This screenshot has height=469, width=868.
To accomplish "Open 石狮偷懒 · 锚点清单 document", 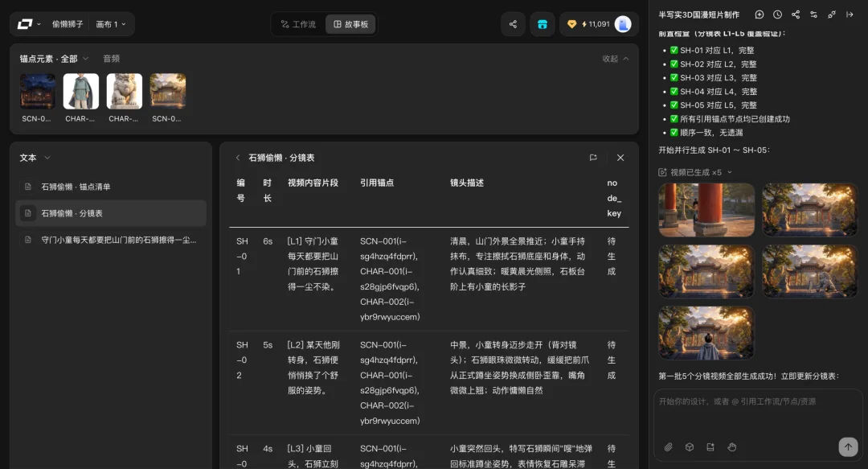I will pyautogui.click(x=111, y=187).
